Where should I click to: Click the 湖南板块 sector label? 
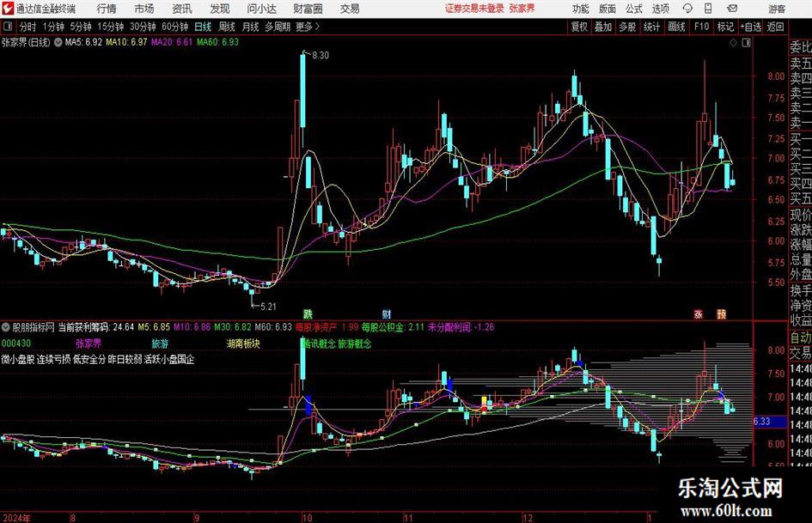[x=243, y=344]
